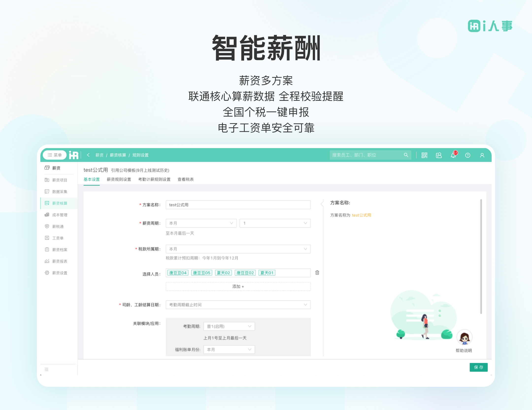Viewport: 532px width, 410px height.
Task: Click the 保存 button
Action: click(479, 367)
